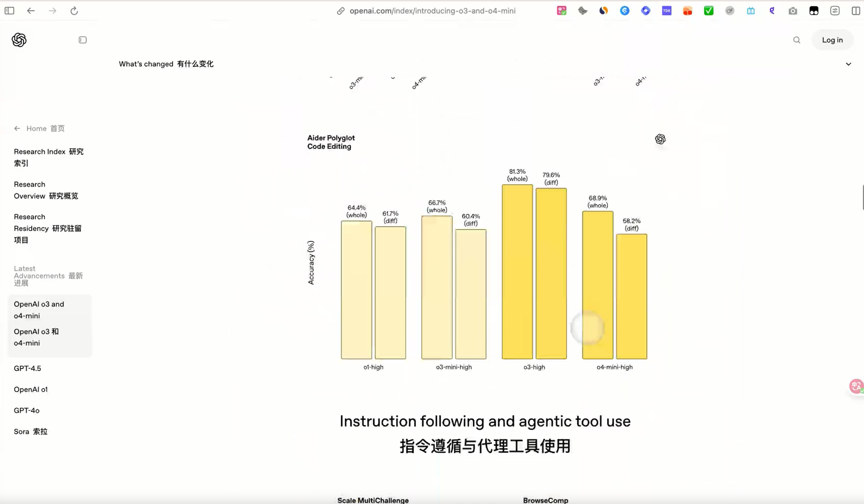This screenshot has width=864, height=504.
Task: Click the o4-mini-high 68.9% whole bar
Action: [598, 285]
